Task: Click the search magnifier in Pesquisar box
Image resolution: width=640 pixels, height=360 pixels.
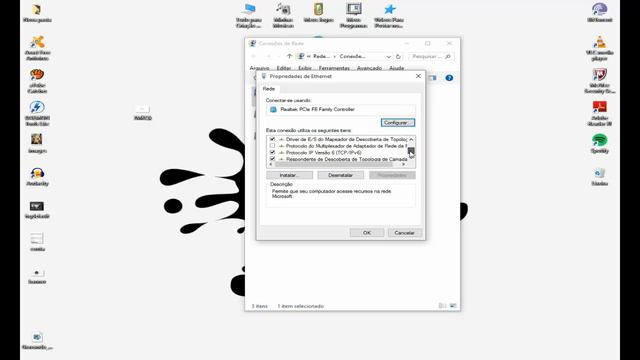Action: [448, 56]
